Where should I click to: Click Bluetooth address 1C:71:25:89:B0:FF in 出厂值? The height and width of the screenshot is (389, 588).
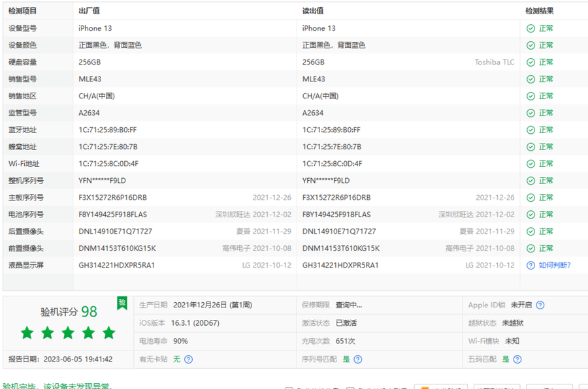[x=108, y=130]
